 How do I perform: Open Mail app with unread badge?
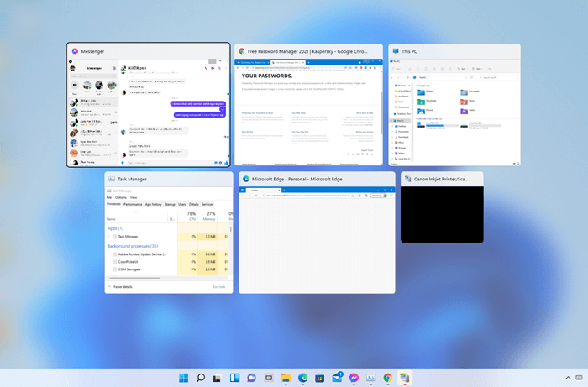tap(337, 377)
